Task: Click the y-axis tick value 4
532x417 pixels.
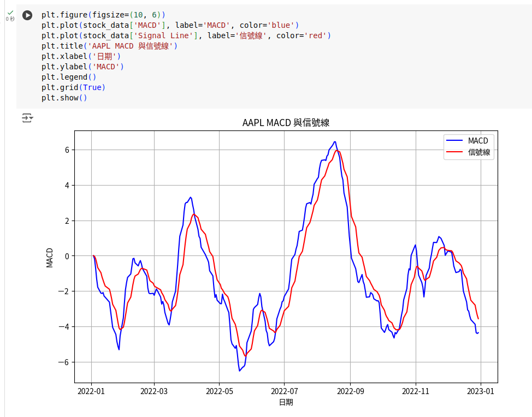Action: click(67, 186)
